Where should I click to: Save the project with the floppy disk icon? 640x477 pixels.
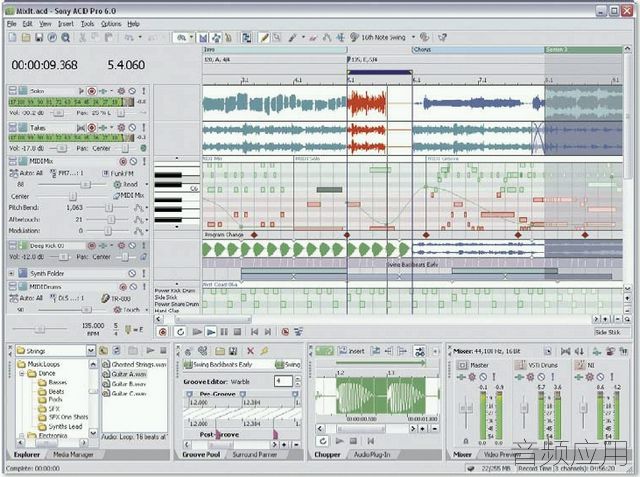click(39, 38)
